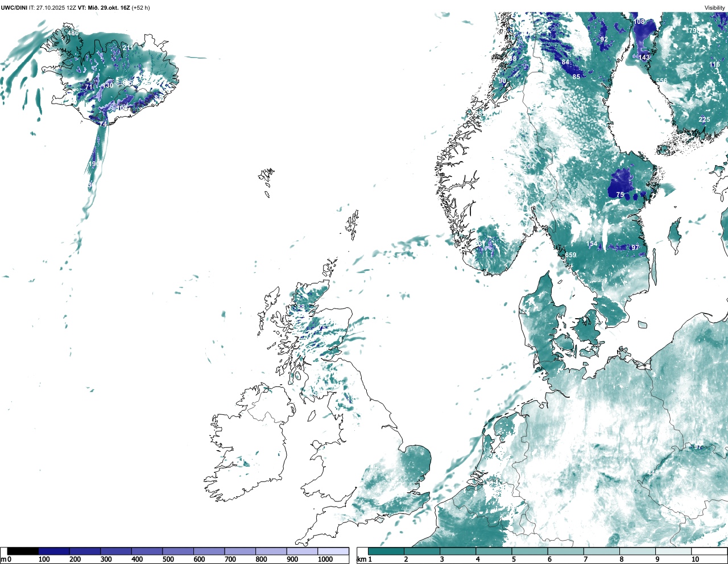This screenshot has width=728, height=564.
Task: Click the '84' visibility value on the map
Action: coord(565,62)
